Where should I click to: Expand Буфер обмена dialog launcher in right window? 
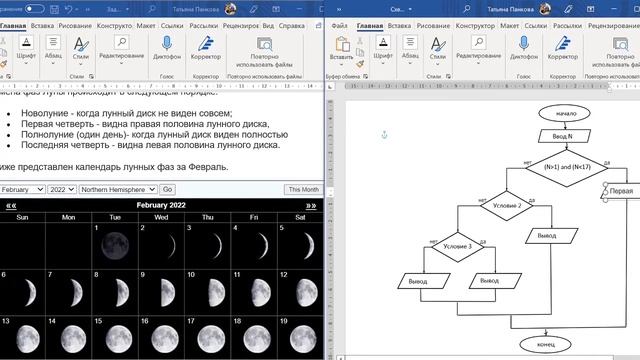pos(366,76)
